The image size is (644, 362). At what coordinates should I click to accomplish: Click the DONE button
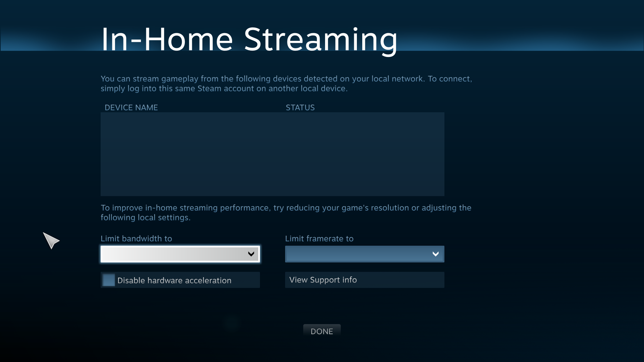[322, 331]
